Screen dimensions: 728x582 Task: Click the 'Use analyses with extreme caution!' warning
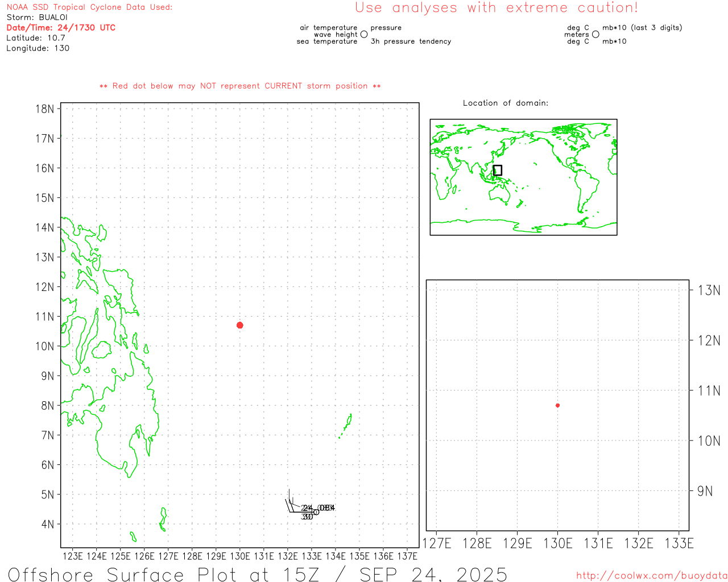[x=496, y=8]
